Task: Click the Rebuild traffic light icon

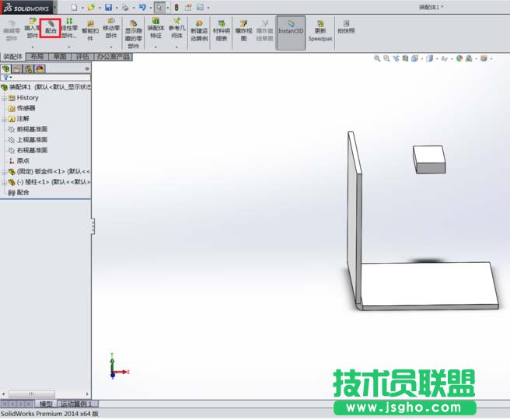Action: click(176, 7)
